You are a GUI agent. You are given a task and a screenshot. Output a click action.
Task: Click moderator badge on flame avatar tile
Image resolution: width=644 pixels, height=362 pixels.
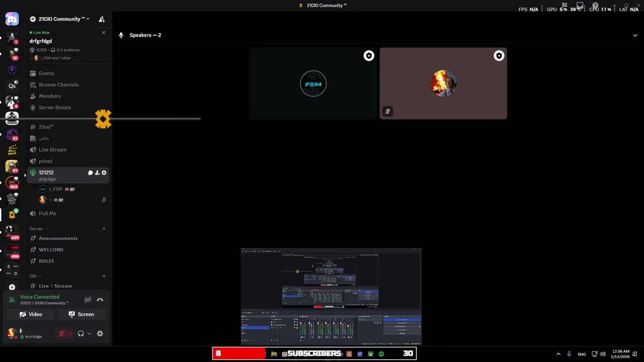(x=499, y=56)
